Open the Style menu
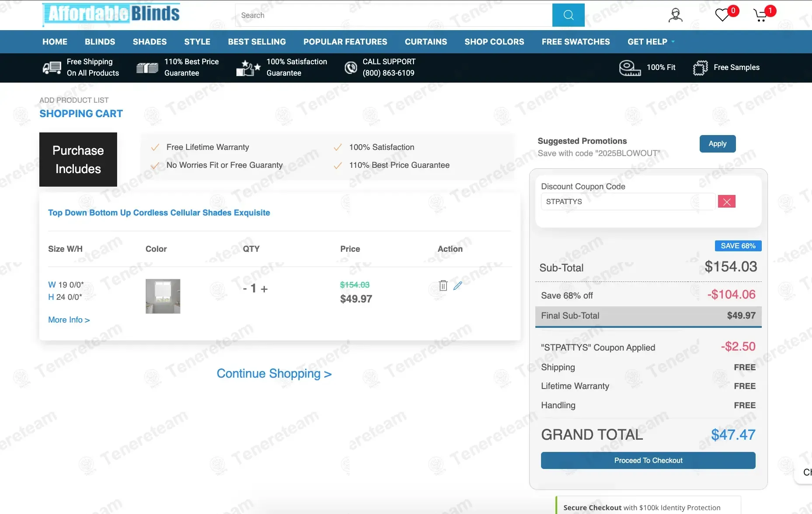Image resolution: width=812 pixels, height=514 pixels. point(197,42)
